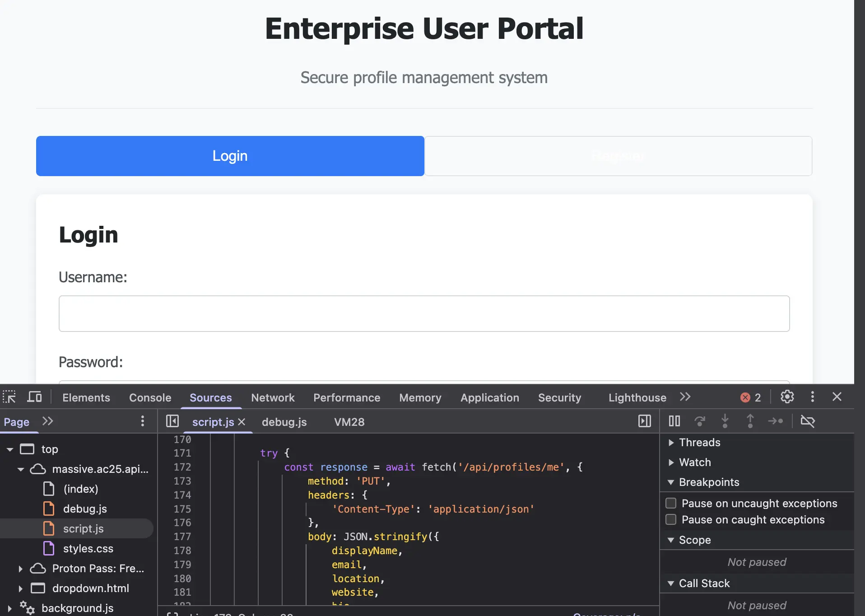Open DevTools settings gear
The width and height of the screenshot is (865, 616).
pyautogui.click(x=787, y=397)
